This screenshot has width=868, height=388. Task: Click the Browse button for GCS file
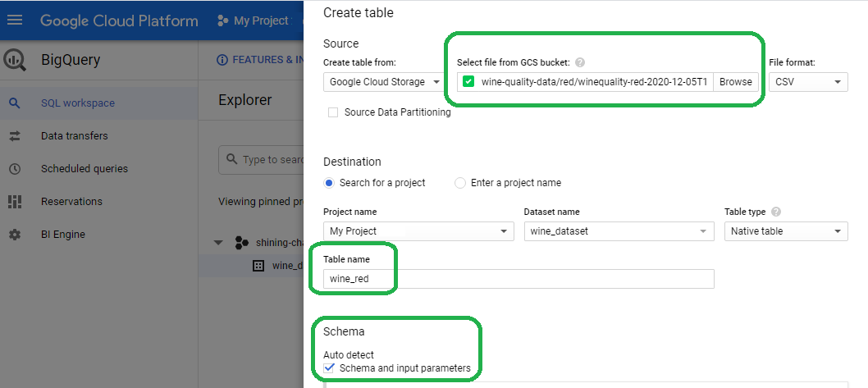736,82
